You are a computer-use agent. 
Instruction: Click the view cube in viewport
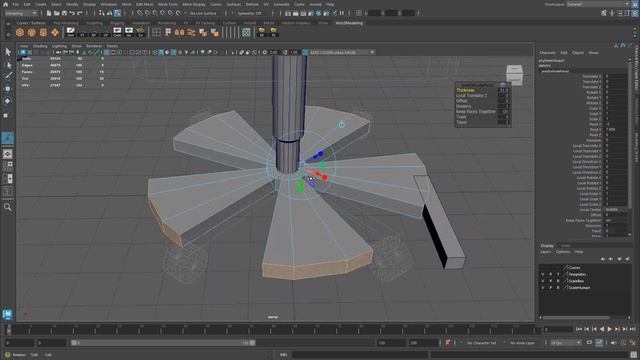tap(514, 75)
